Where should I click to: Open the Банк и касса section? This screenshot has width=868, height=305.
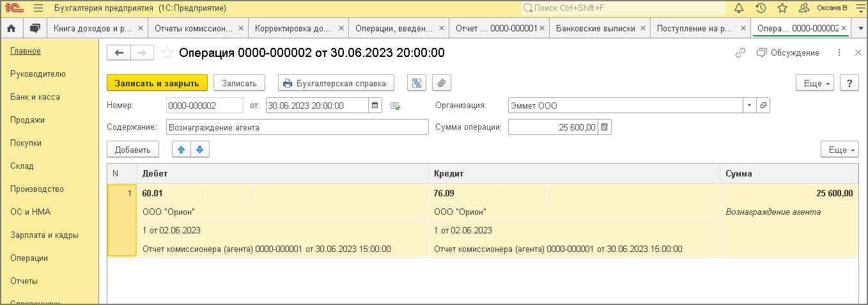pos(35,97)
